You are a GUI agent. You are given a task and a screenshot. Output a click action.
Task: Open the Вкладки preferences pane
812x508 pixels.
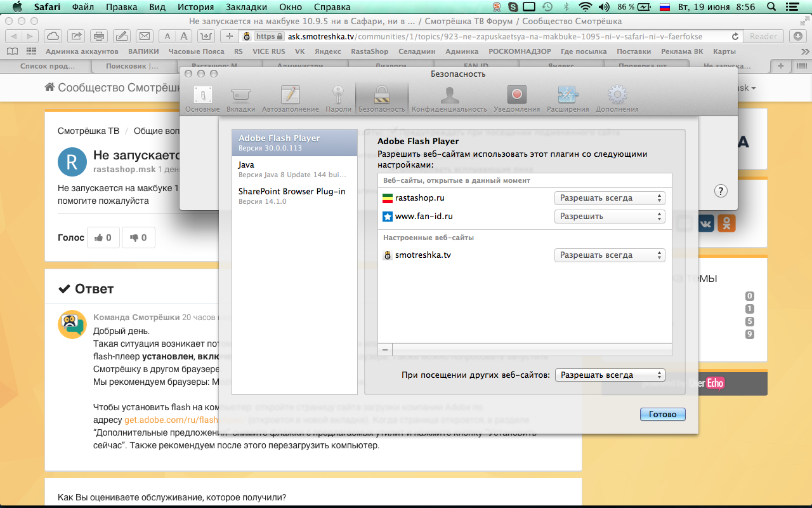click(x=240, y=98)
